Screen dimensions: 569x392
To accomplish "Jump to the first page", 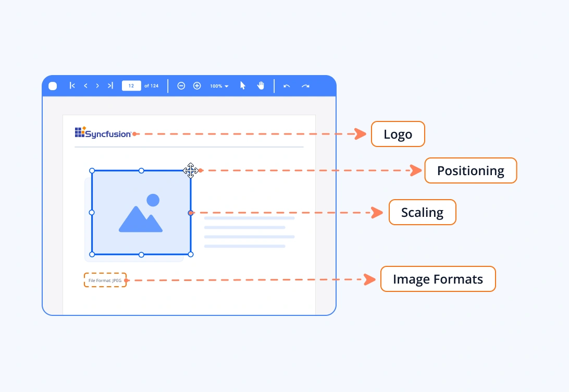I will coord(72,85).
